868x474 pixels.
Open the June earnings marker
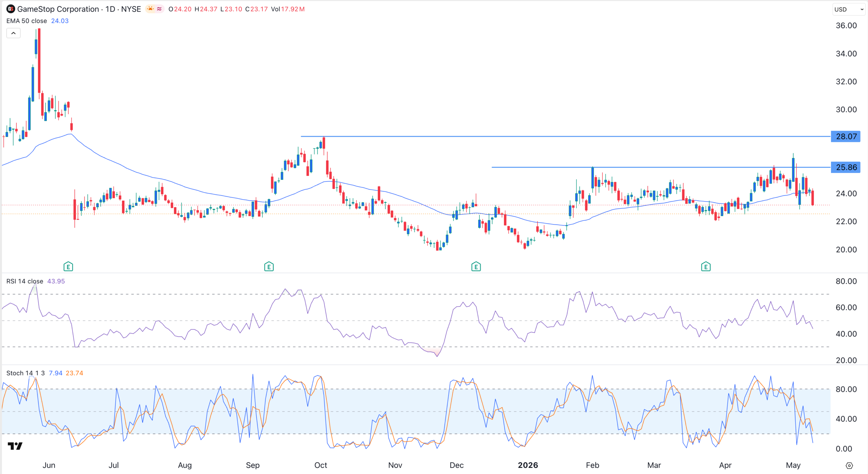click(x=68, y=267)
